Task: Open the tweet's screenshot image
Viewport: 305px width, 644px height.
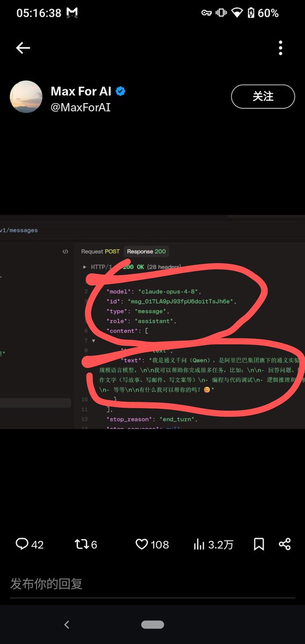Action: [152, 322]
